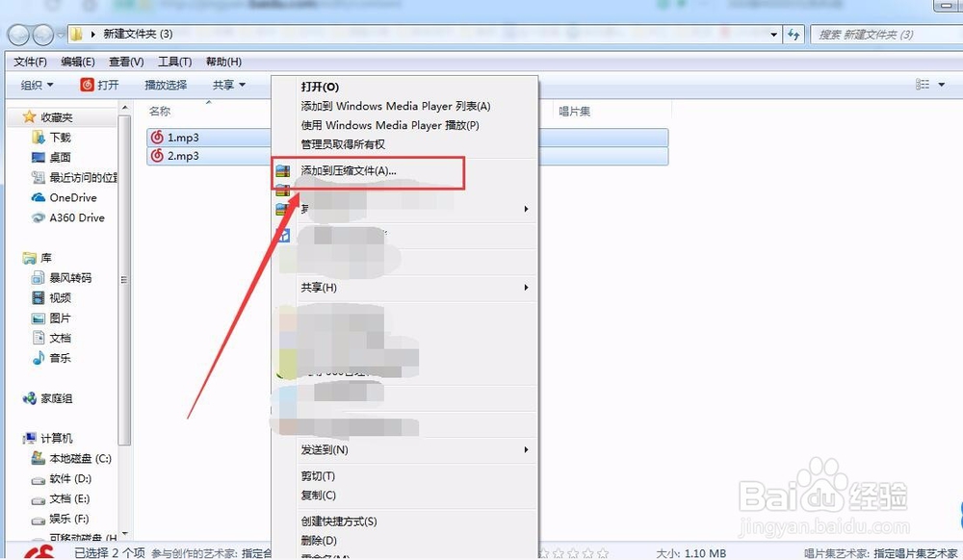Open the 文件(F) menu

pyautogui.click(x=30, y=62)
